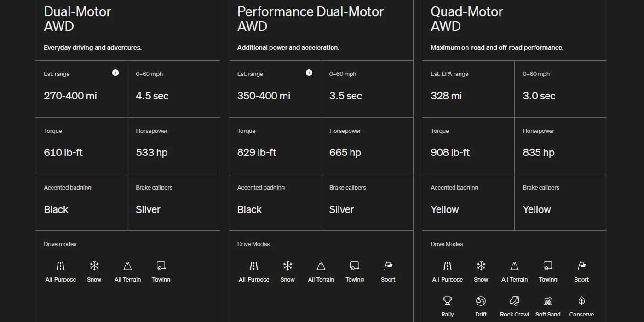Choose the Conserve leaf icon

581,301
